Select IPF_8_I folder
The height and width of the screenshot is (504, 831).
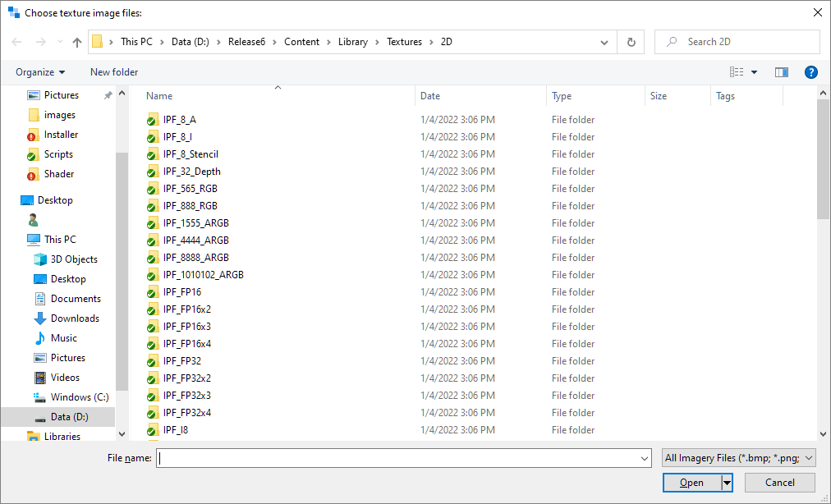(177, 137)
